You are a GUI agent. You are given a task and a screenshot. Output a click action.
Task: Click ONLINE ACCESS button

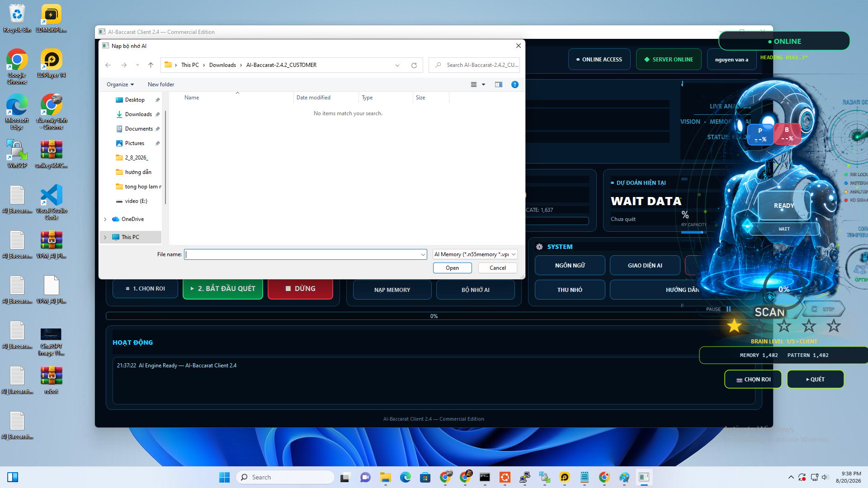point(599,60)
